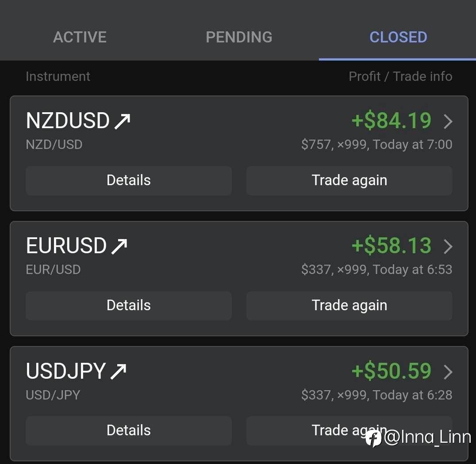The height and width of the screenshot is (464, 476).
Task: Open the PENDING trades tab
Action: click(x=239, y=37)
